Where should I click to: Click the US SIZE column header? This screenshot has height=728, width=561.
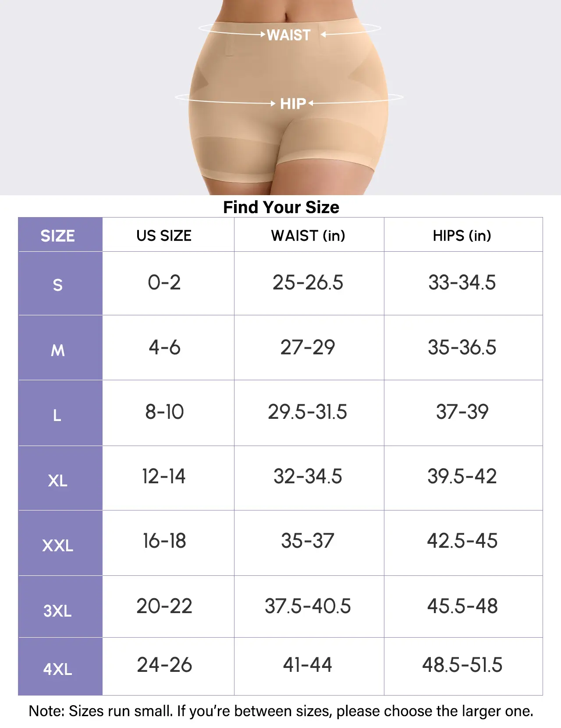(x=164, y=236)
